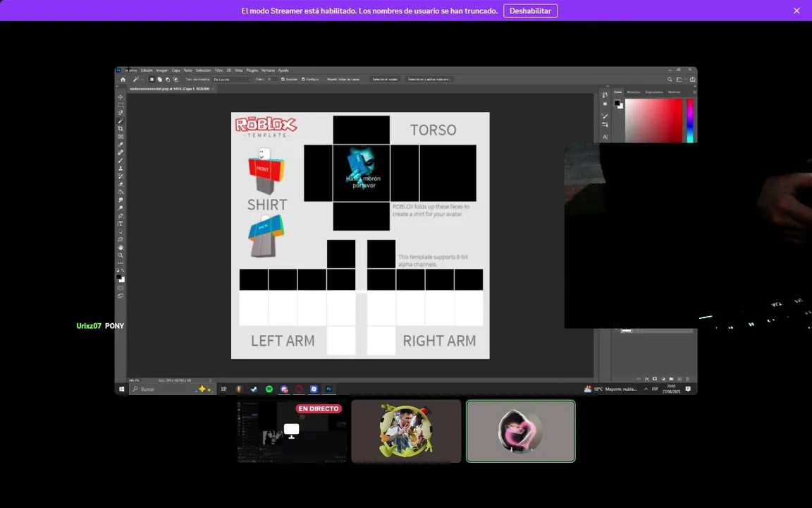Open Steam from the taskbar
The image size is (812, 508).
tap(254, 389)
